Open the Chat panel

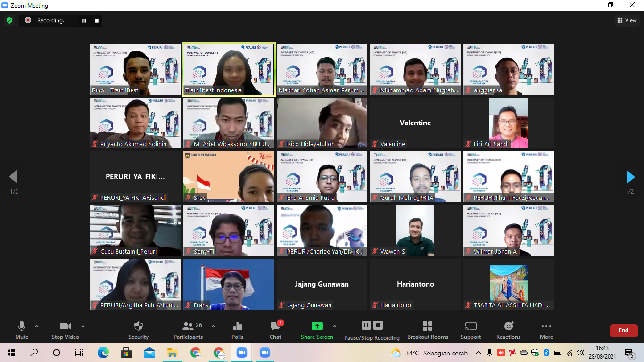pyautogui.click(x=275, y=330)
